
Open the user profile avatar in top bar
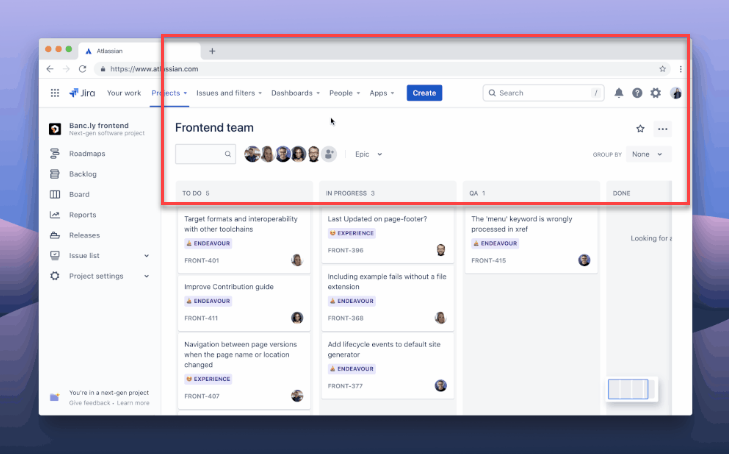[x=676, y=93]
